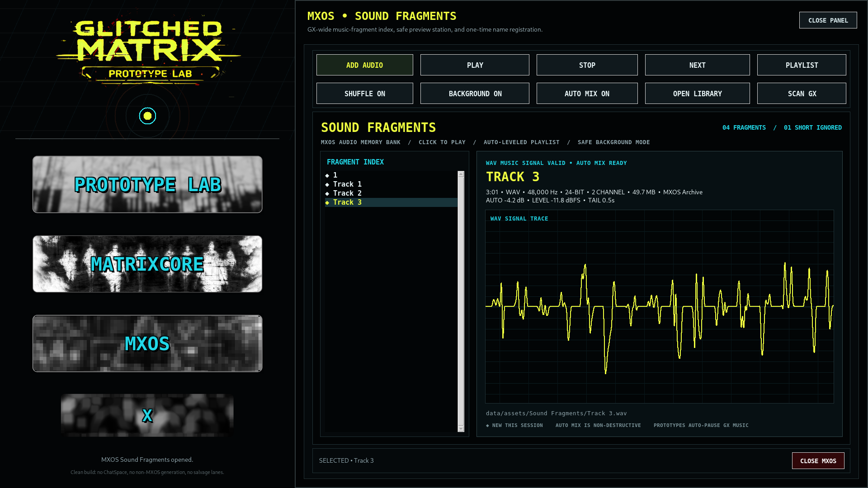Run the Scan GX action
This screenshot has height=488, width=868.
click(802, 94)
